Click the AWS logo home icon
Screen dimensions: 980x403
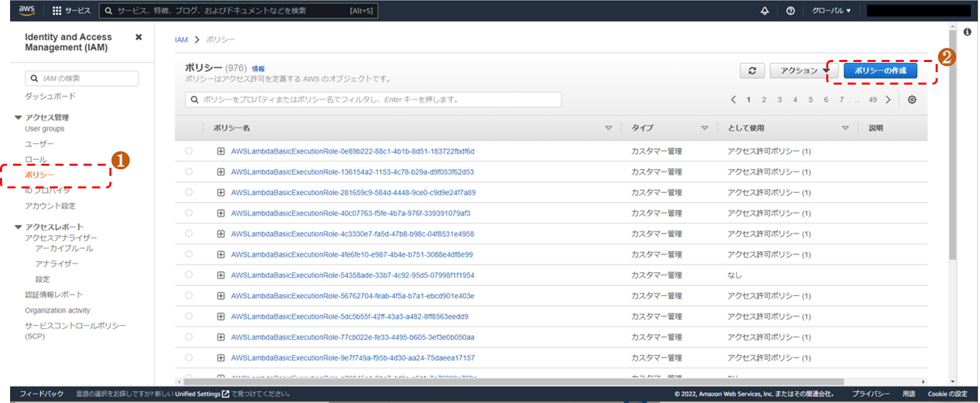pyautogui.click(x=27, y=11)
